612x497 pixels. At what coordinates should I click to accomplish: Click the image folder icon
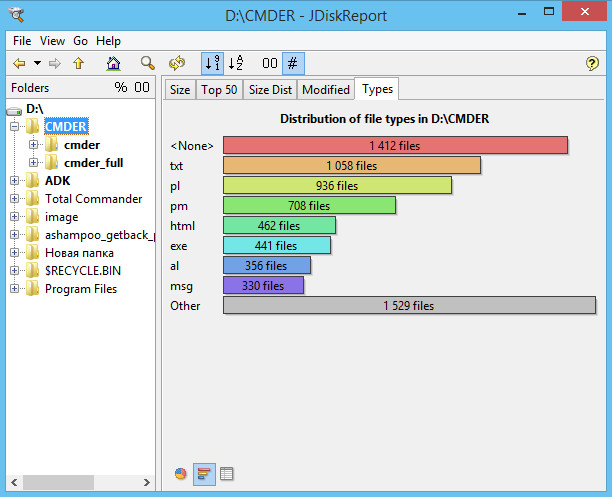(x=32, y=216)
